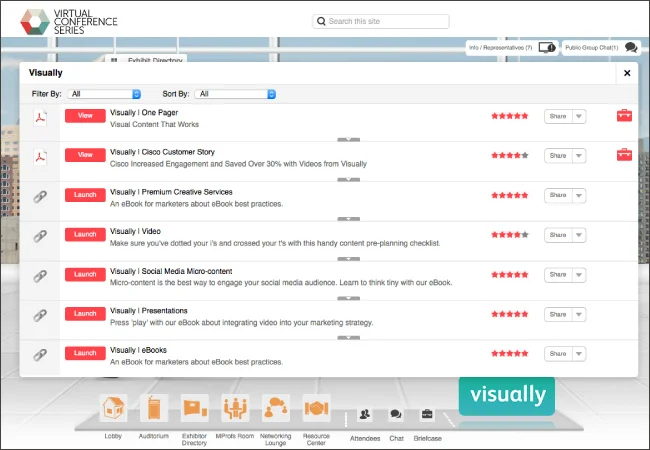Open the Chat bubble icon in navigation bar
Screen dimensions: 650x450
tap(396, 414)
